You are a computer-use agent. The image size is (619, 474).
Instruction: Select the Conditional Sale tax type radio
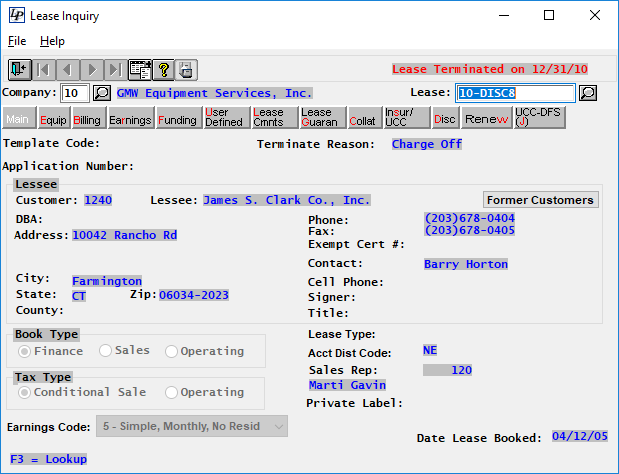(24, 392)
